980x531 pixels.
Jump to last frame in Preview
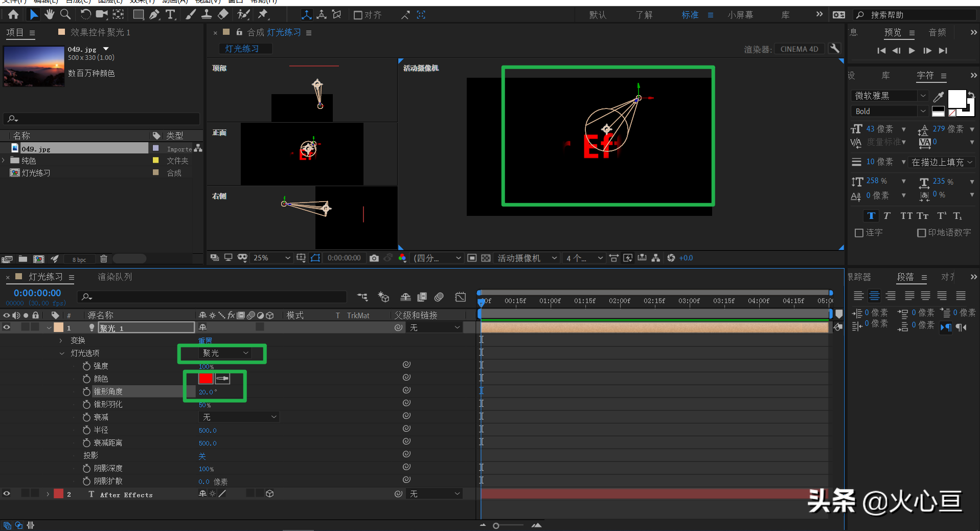click(x=943, y=50)
